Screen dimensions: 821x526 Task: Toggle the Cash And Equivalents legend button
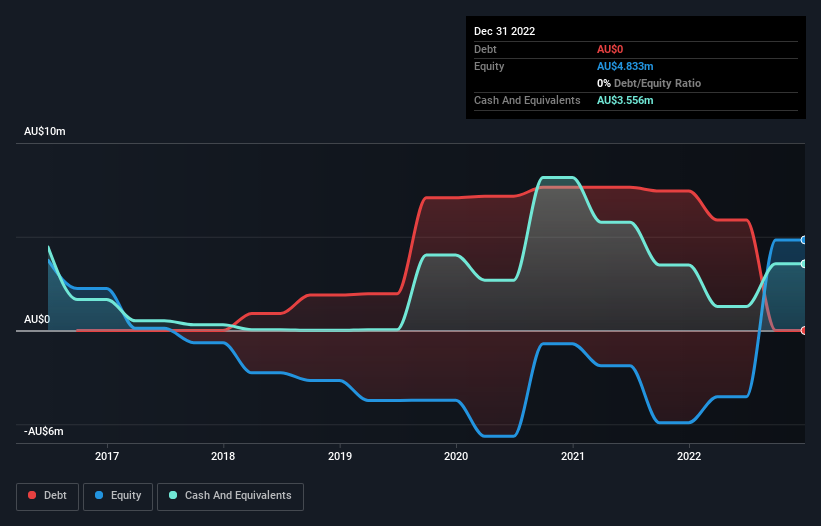pos(230,496)
